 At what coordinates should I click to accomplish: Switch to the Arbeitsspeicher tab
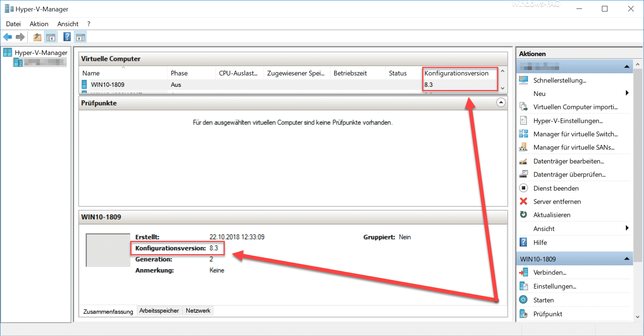tap(159, 311)
